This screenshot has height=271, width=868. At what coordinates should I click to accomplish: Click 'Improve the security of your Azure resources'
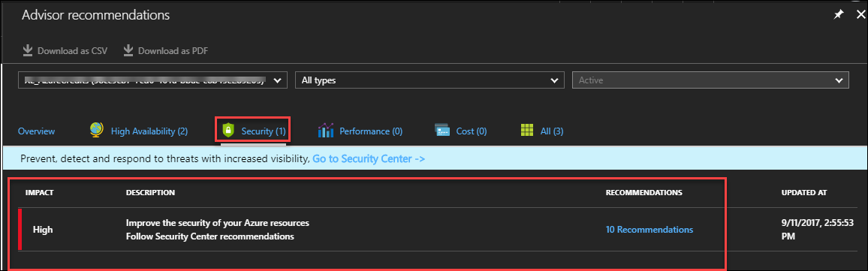pos(218,222)
